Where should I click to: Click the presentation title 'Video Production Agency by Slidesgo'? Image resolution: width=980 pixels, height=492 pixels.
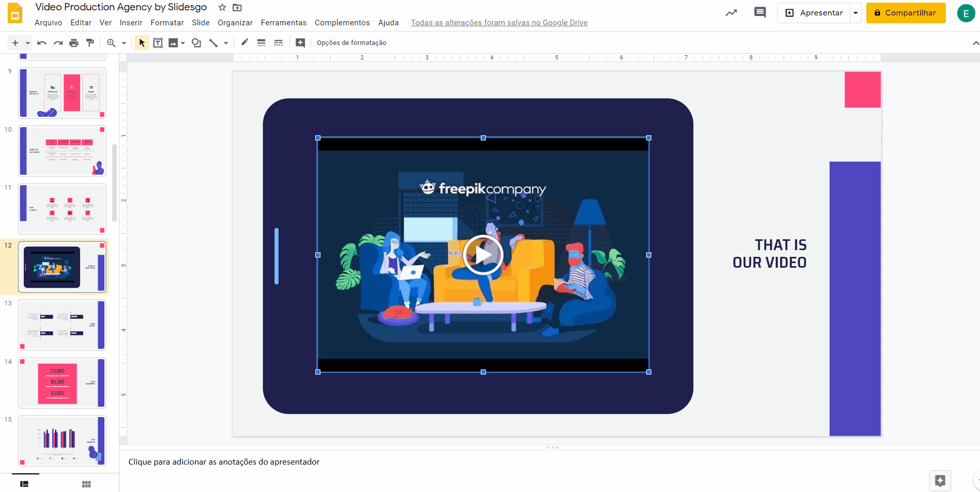(121, 7)
